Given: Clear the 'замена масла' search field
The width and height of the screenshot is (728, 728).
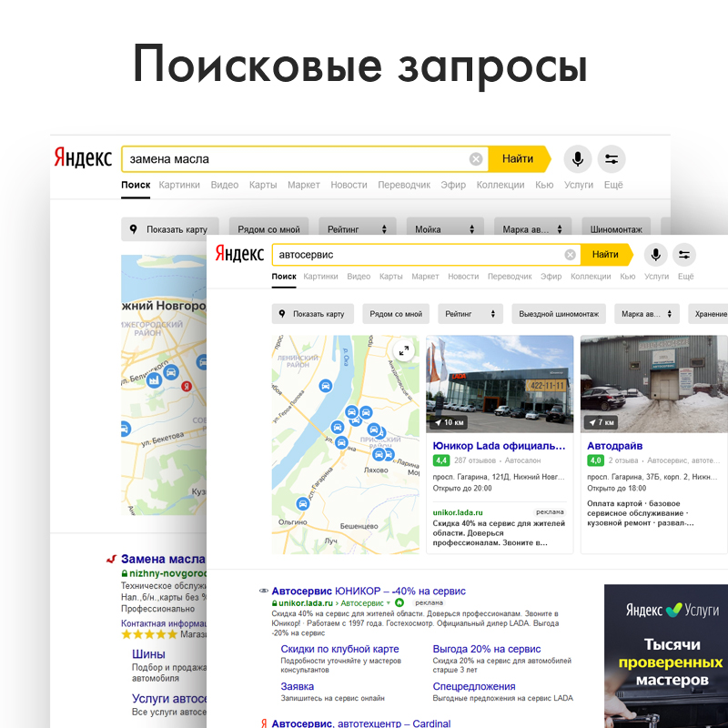Looking at the screenshot, I should [476, 159].
